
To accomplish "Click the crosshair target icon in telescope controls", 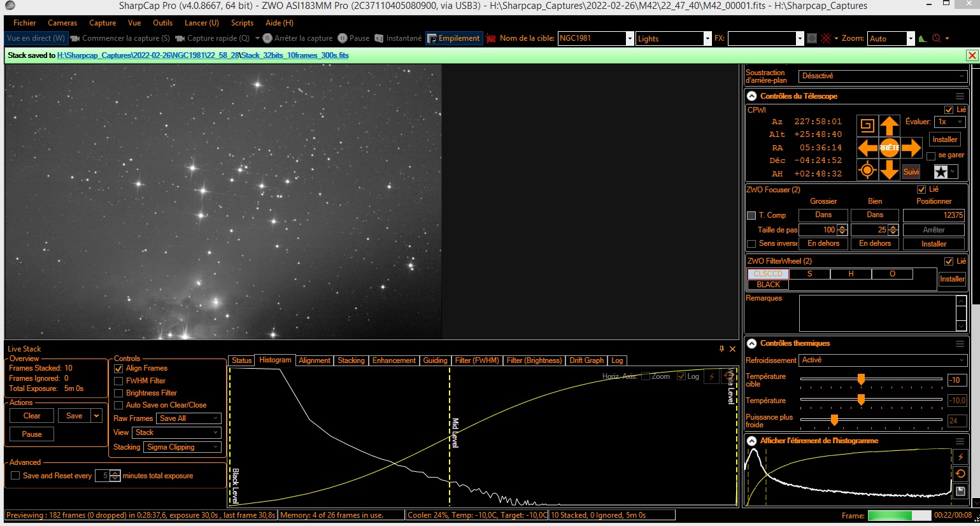I will pyautogui.click(x=867, y=170).
